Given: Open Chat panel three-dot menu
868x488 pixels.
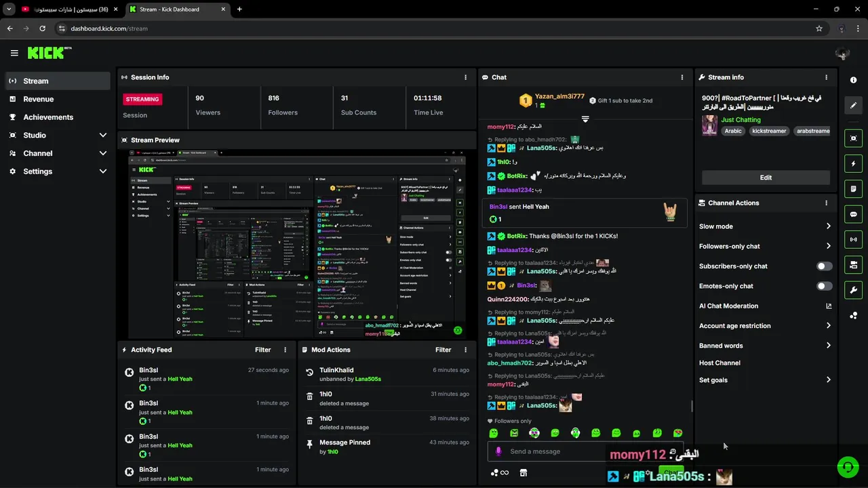Looking at the screenshot, I should click(x=682, y=77).
